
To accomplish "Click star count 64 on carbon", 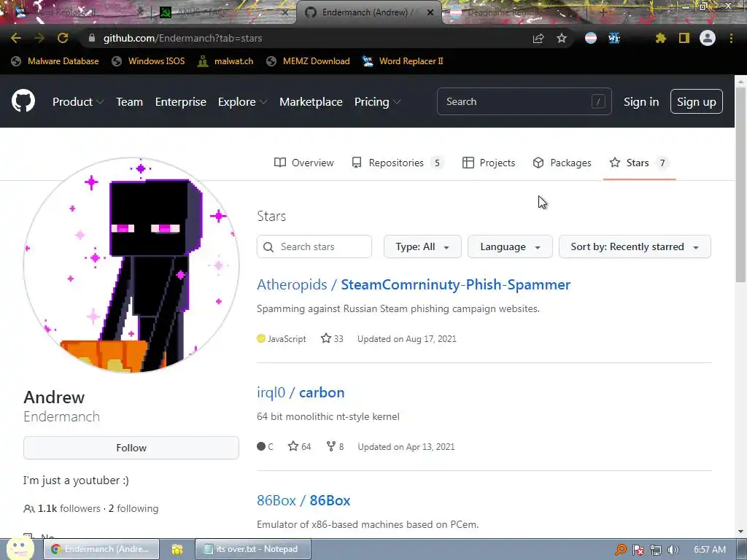I will (x=300, y=447).
